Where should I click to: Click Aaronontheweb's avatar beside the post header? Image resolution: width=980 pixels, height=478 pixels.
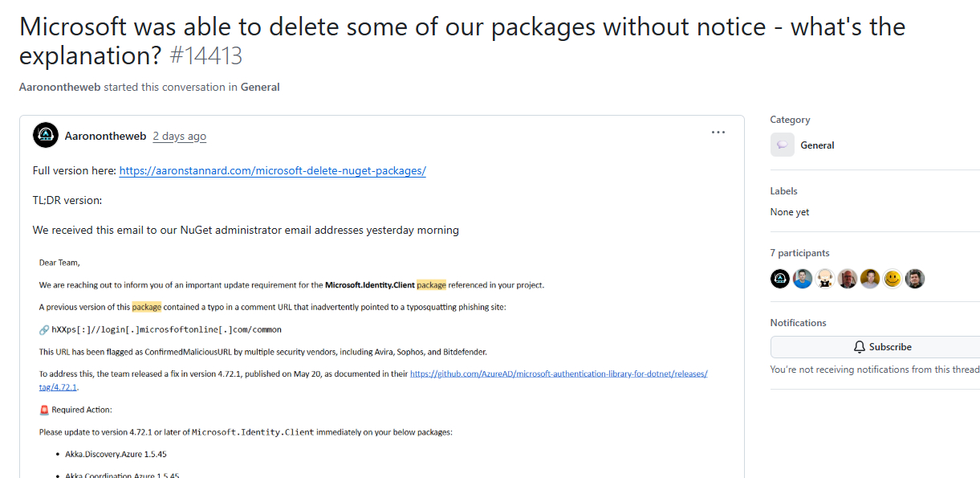pos(46,135)
